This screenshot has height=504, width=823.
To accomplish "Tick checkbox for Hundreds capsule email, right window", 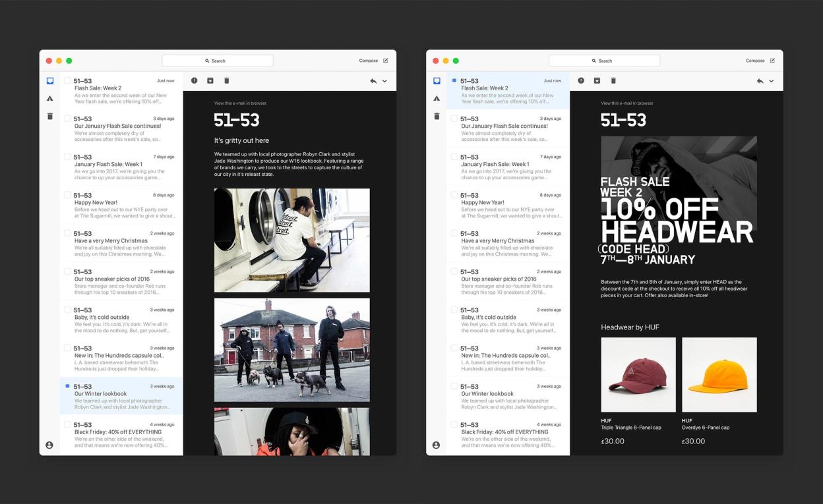I will coord(454,348).
